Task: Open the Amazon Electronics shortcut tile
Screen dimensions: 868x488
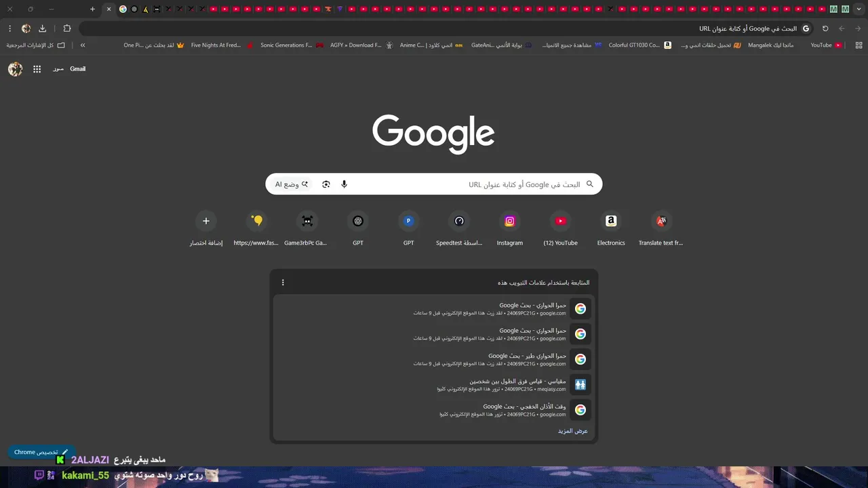Action: tap(611, 230)
